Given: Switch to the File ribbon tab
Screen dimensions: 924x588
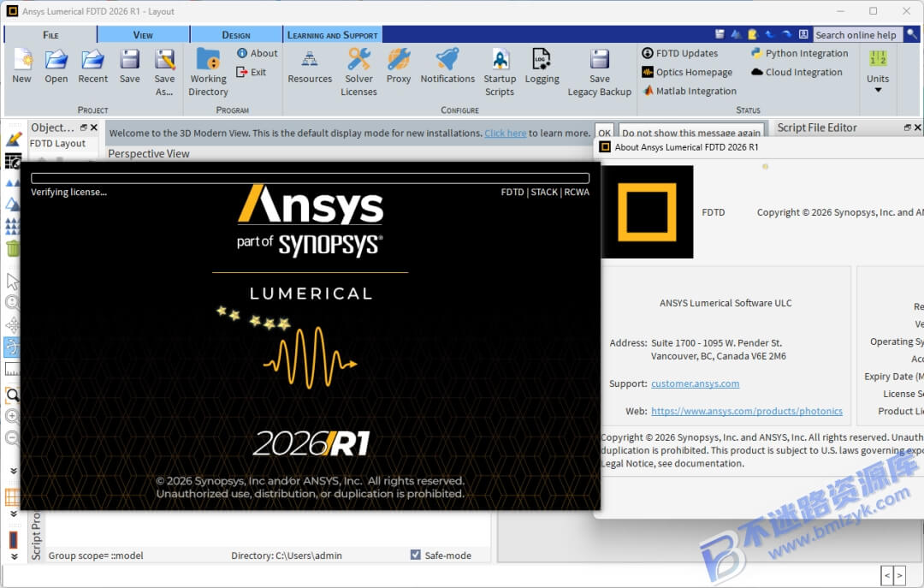Looking at the screenshot, I should coord(50,35).
